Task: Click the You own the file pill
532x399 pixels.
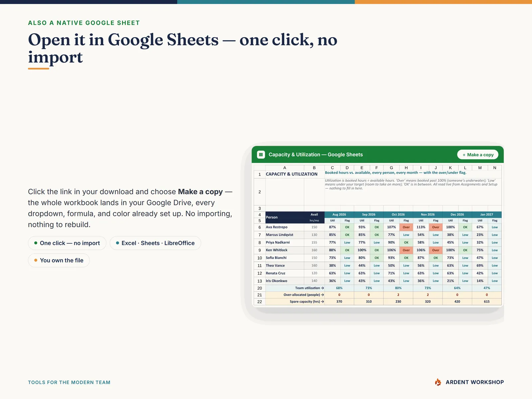Action: point(59,260)
